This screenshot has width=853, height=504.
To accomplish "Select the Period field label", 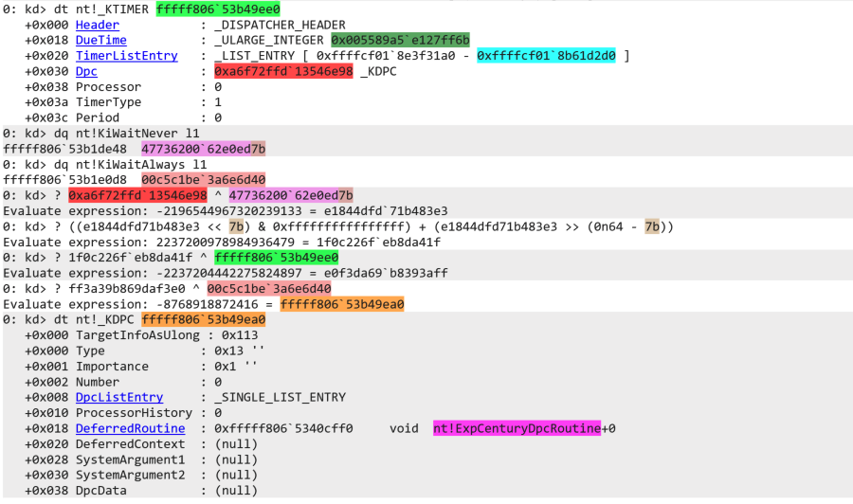I will coord(98,118).
